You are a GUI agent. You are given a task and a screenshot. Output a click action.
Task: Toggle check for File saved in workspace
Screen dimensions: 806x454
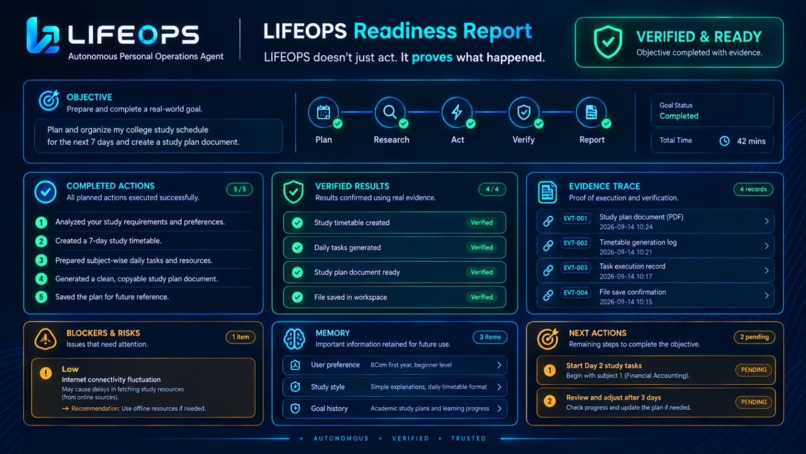[297, 297]
